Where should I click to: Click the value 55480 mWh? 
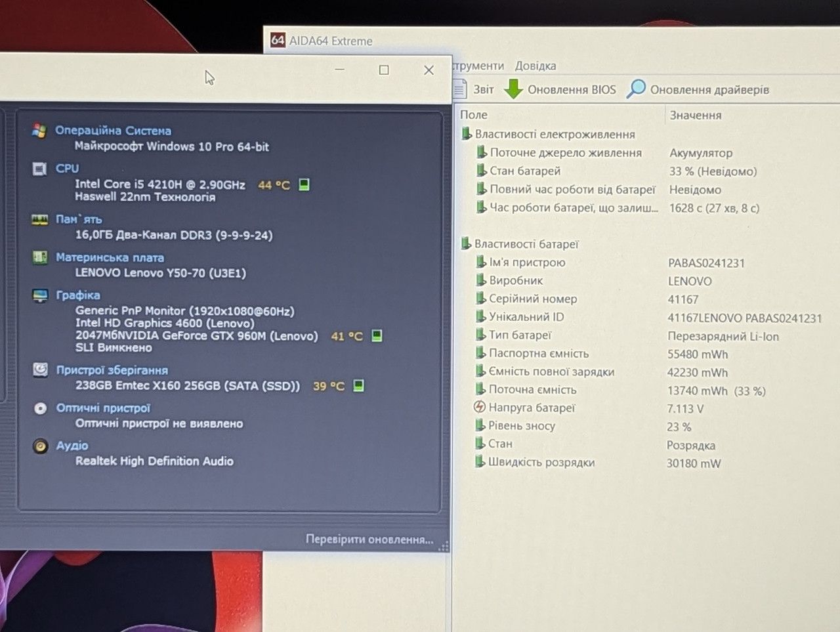698,354
